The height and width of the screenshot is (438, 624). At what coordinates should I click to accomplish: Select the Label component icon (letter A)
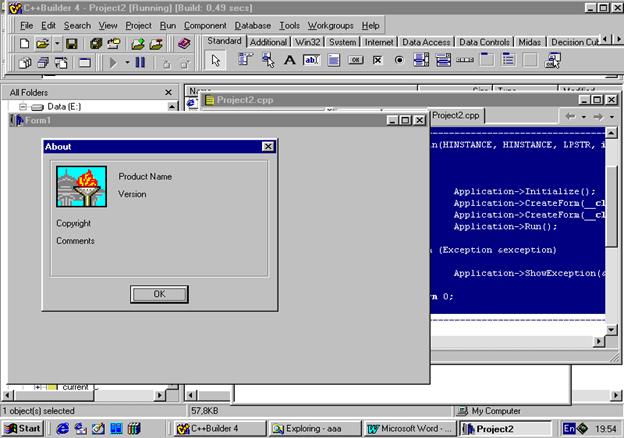[x=290, y=60]
